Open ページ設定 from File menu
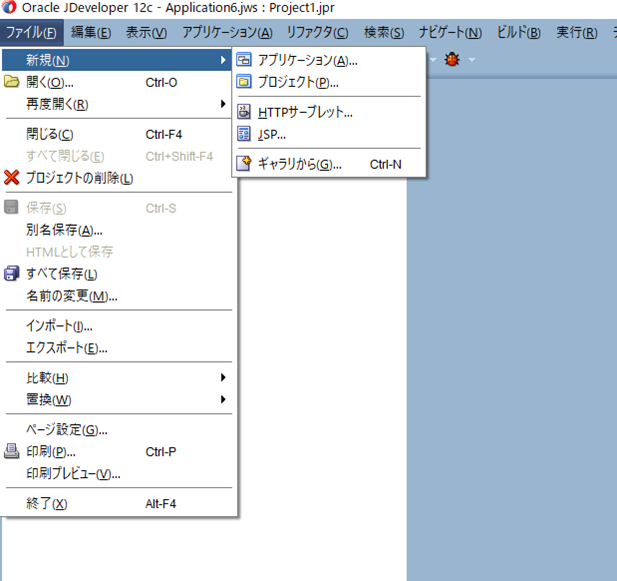The height and width of the screenshot is (581, 617). coord(67,430)
